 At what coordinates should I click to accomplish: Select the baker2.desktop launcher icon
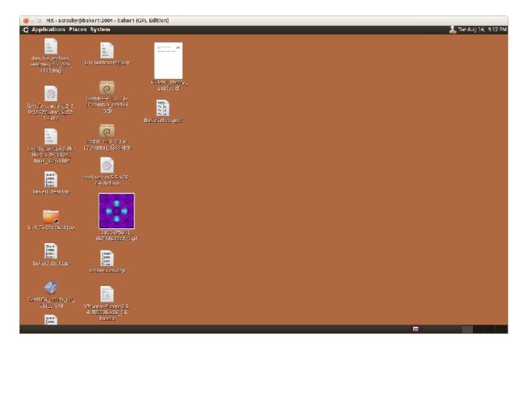(51, 251)
